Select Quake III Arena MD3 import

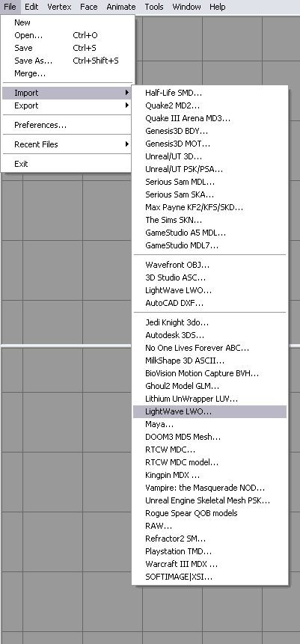(209, 118)
